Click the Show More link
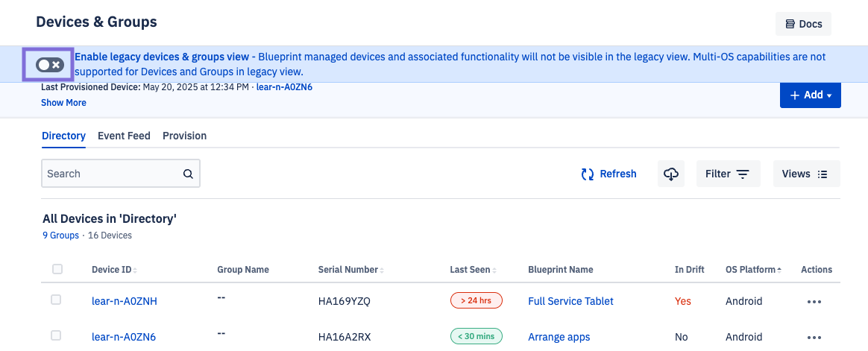 [63, 103]
